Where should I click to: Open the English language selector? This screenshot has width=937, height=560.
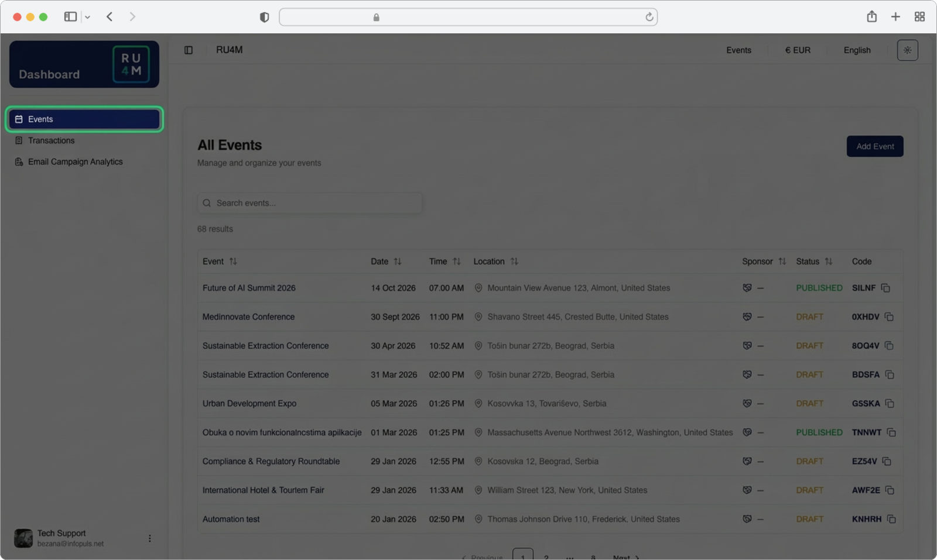(857, 50)
